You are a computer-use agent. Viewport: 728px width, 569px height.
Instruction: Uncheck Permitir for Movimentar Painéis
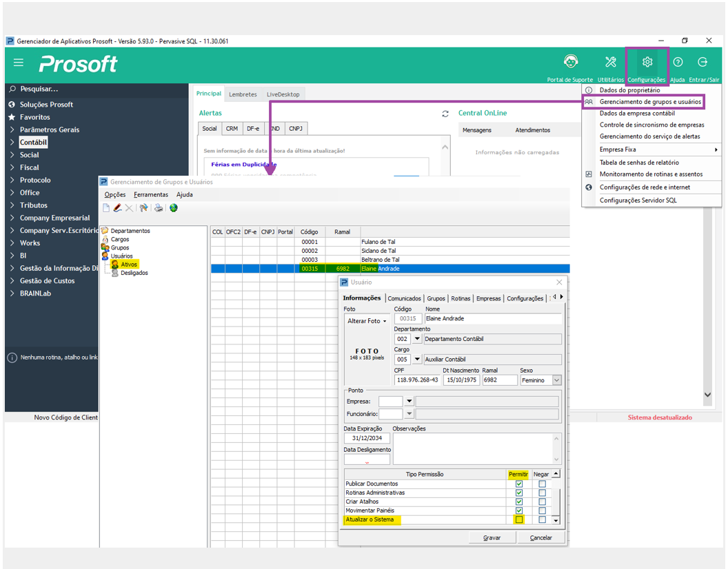519,510
